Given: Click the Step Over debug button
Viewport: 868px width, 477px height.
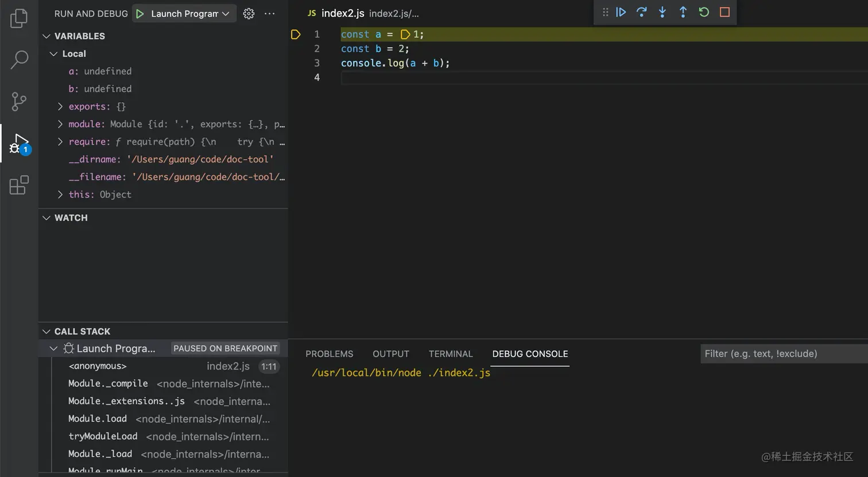Looking at the screenshot, I should (641, 12).
